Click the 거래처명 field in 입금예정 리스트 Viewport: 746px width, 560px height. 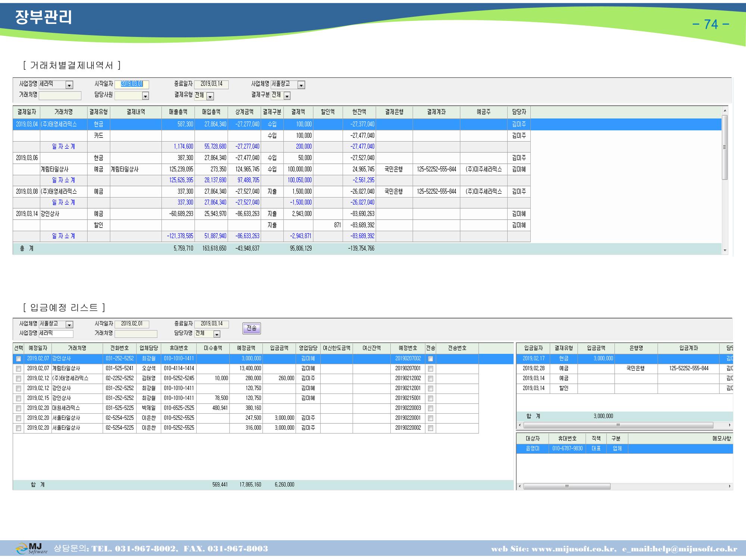click(x=136, y=333)
